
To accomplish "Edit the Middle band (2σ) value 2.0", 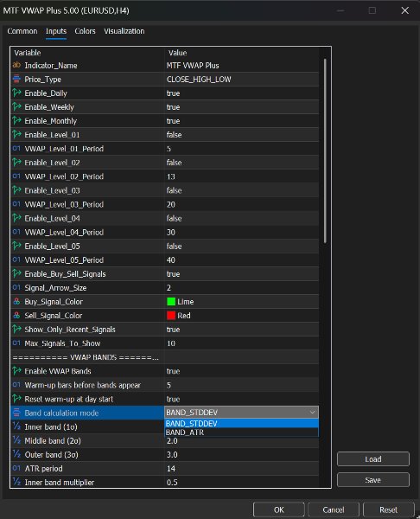I will pyautogui.click(x=172, y=441).
